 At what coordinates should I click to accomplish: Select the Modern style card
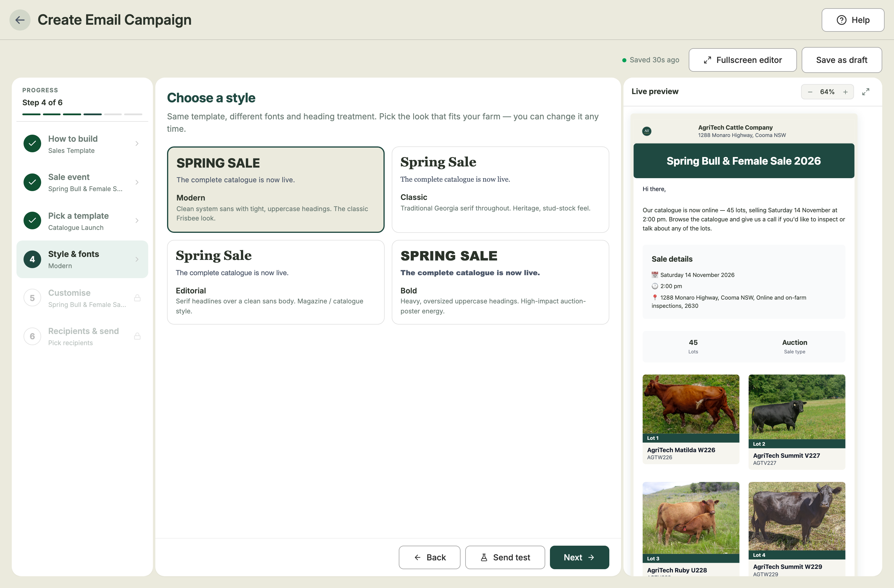[x=276, y=189]
